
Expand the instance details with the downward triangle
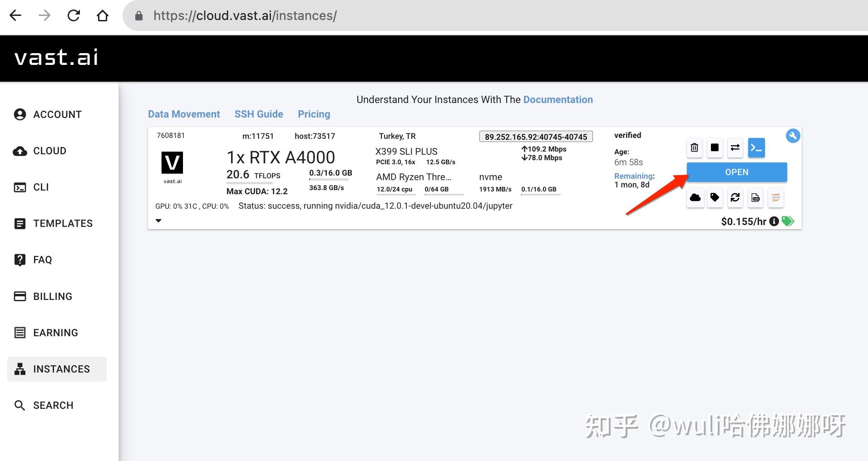(x=158, y=221)
